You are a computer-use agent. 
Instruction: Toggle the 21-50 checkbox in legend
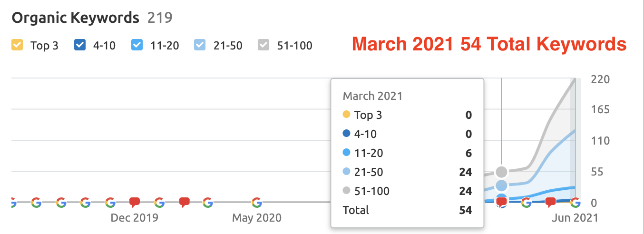200,45
